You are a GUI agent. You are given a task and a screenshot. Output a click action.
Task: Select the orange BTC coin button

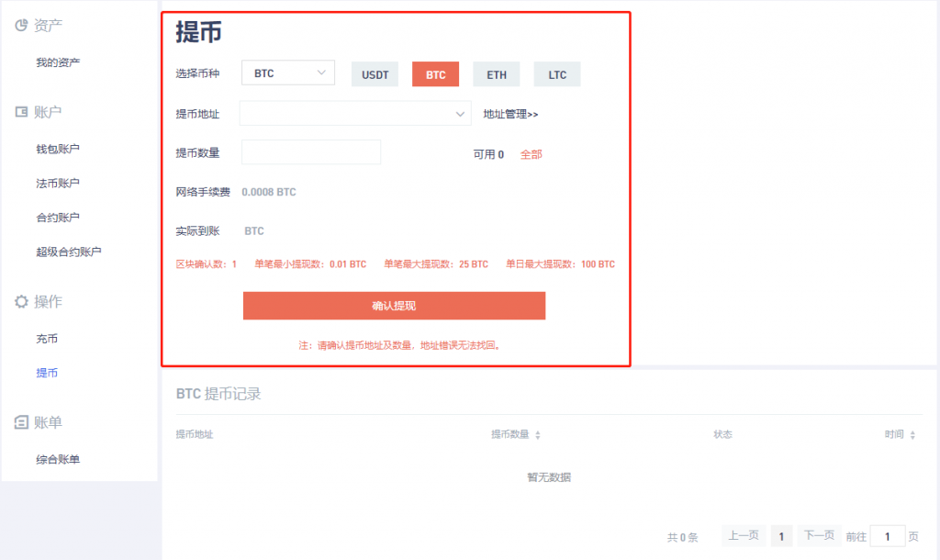(435, 74)
